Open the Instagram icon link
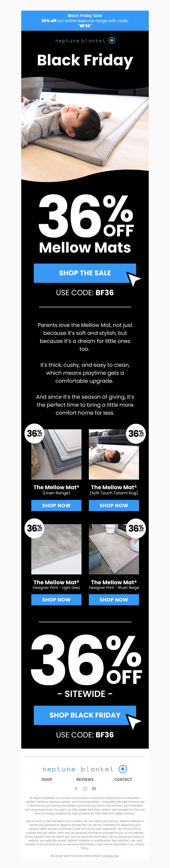 85,788
